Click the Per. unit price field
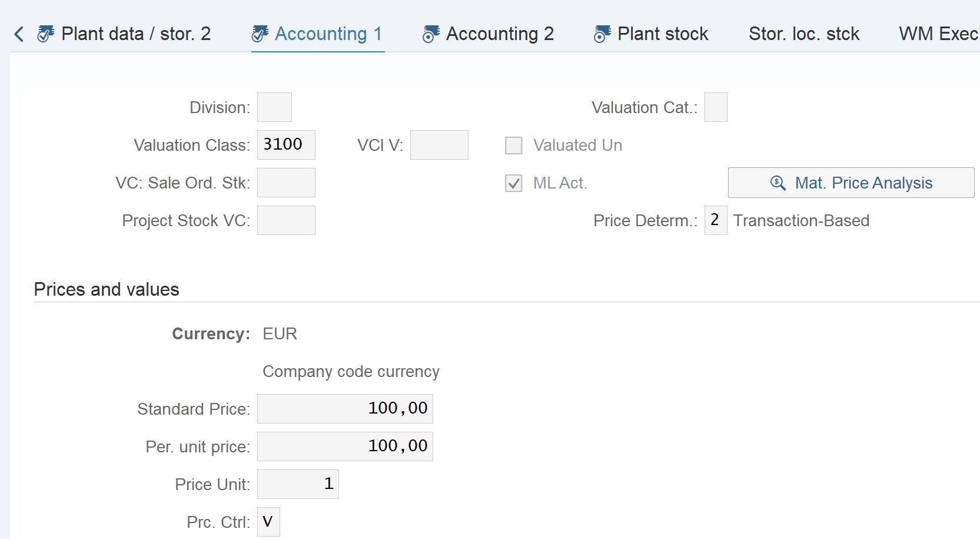This screenshot has width=980, height=539. (345, 447)
